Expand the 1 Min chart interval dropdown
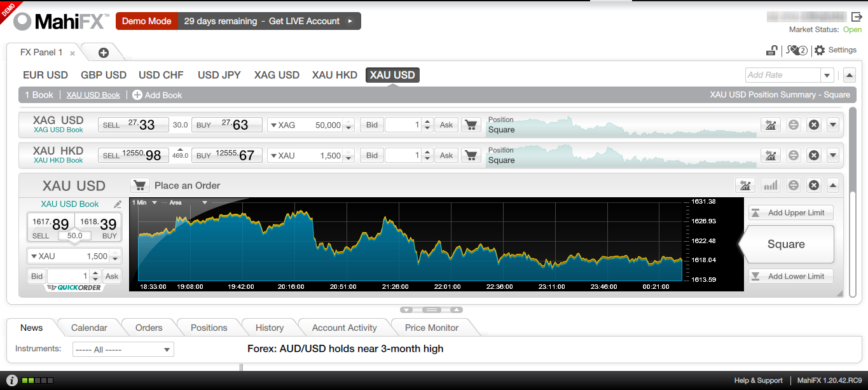The height and width of the screenshot is (390, 868). tap(146, 203)
